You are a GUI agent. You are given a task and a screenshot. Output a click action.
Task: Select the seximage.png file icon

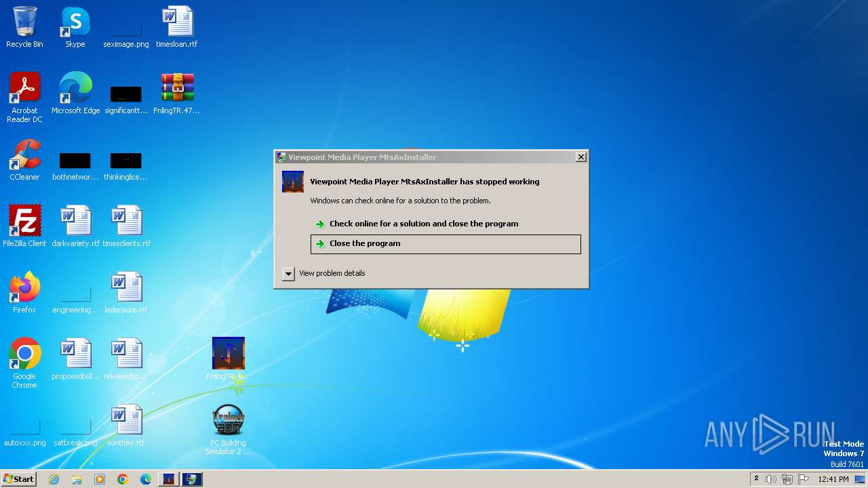coord(126,27)
